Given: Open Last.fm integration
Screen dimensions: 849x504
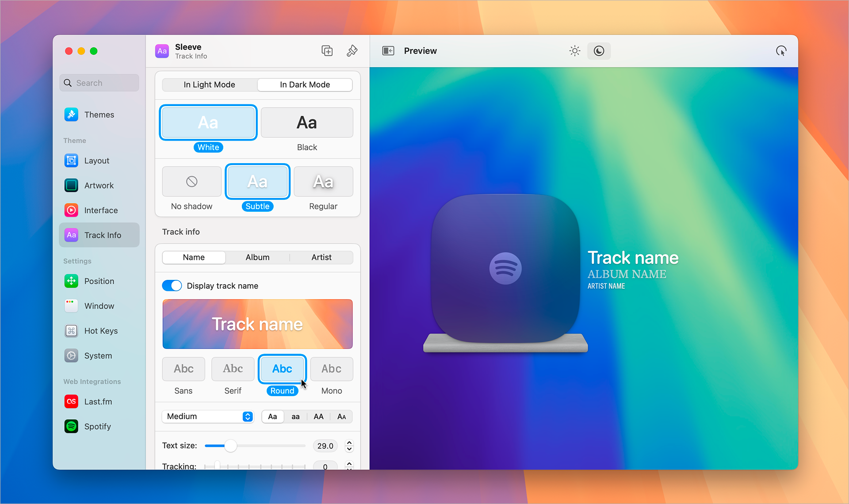Looking at the screenshot, I should (99, 401).
